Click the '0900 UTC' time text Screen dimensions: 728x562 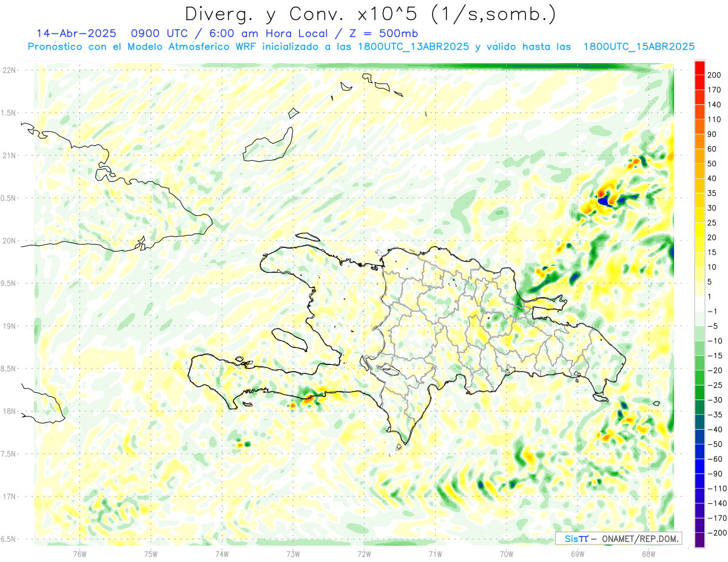[x=161, y=33]
